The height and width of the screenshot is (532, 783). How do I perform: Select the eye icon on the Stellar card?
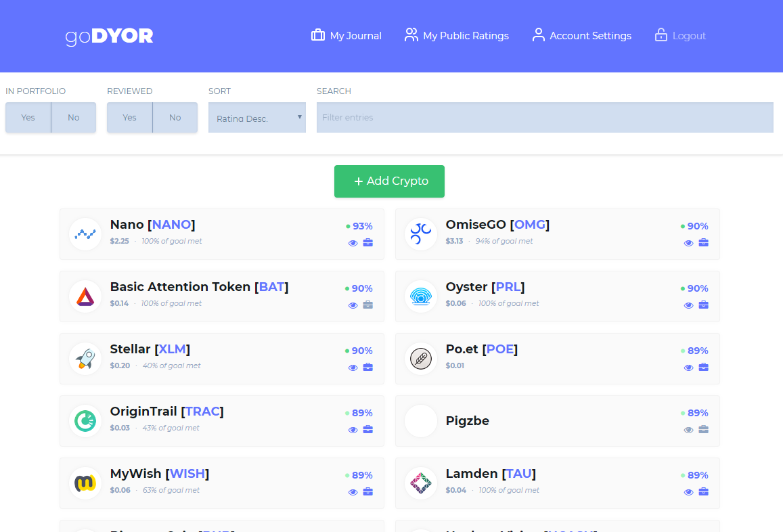(x=353, y=368)
